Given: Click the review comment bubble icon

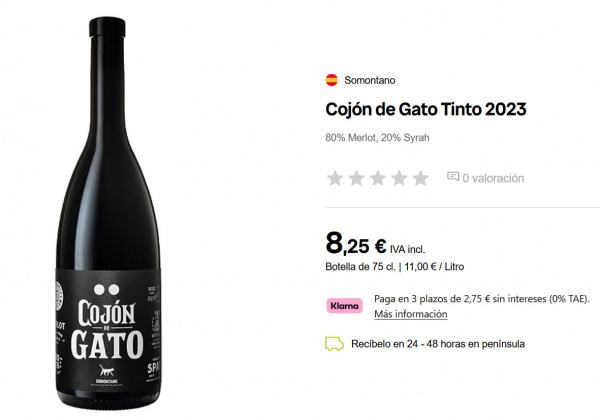Looking at the screenshot, I should tap(453, 177).
